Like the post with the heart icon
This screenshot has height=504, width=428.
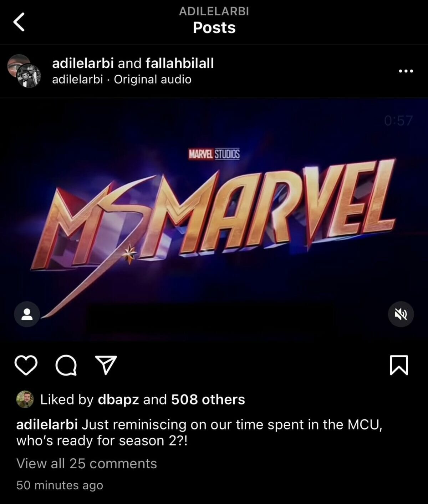click(x=26, y=366)
